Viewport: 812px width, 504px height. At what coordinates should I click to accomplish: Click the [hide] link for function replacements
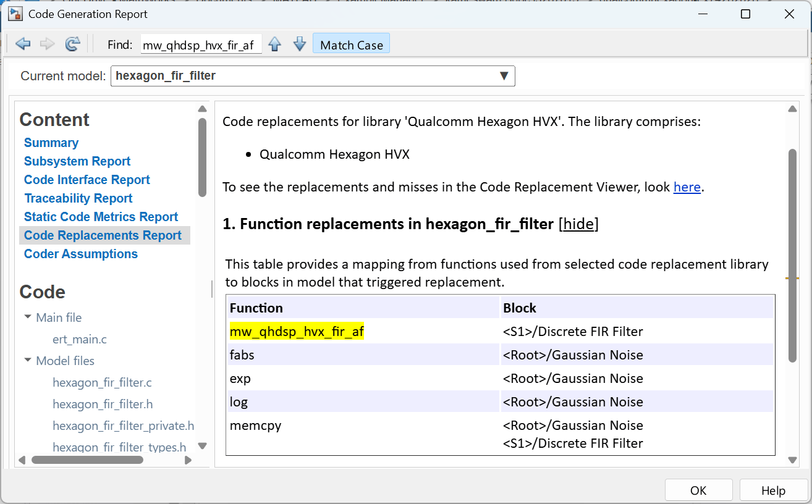[578, 224]
